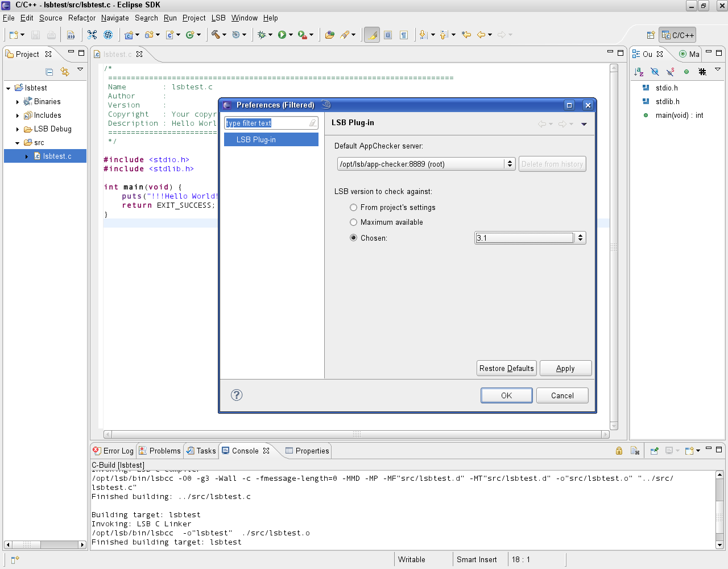
Task: Collapse src folder tree node
Action: click(x=18, y=143)
